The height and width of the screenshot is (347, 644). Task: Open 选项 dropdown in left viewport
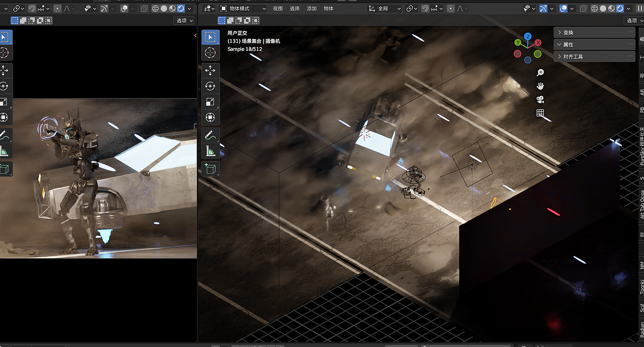(185, 20)
